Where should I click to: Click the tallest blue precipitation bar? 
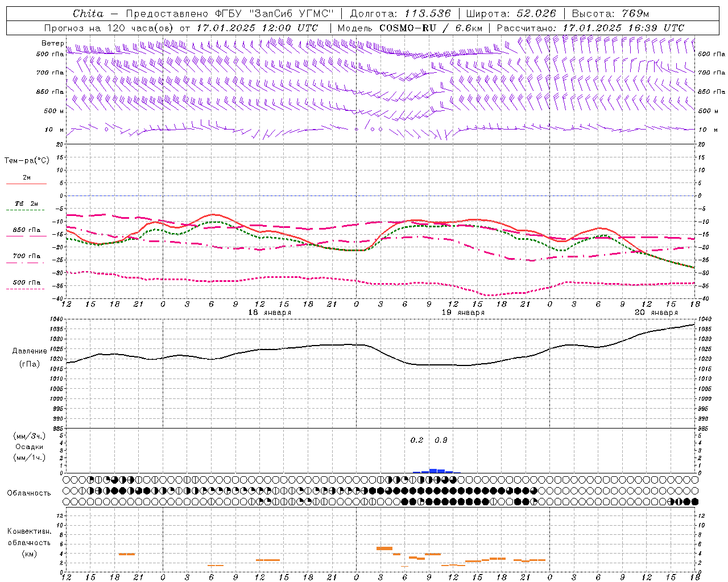pyautogui.click(x=433, y=471)
